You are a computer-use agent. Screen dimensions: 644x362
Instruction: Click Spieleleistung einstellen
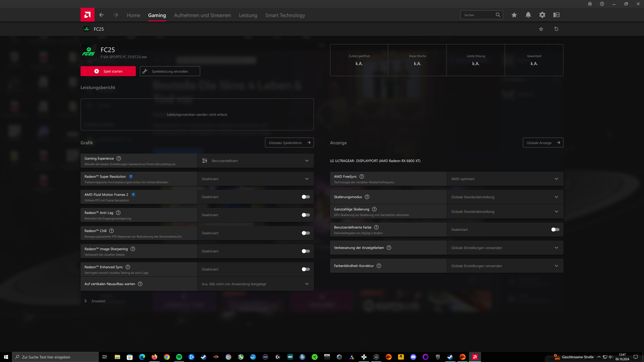click(170, 71)
